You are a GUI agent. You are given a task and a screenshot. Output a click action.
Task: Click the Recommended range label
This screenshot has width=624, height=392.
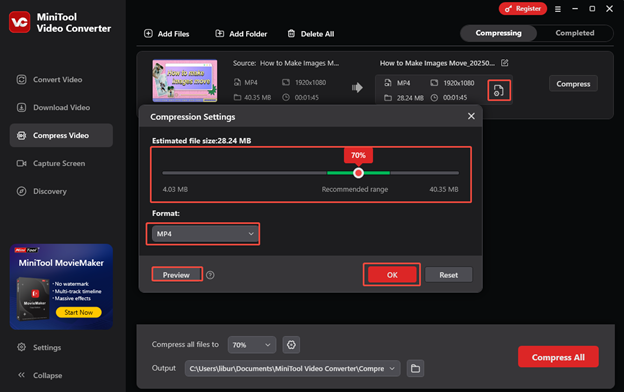click(x=355, y=189)
